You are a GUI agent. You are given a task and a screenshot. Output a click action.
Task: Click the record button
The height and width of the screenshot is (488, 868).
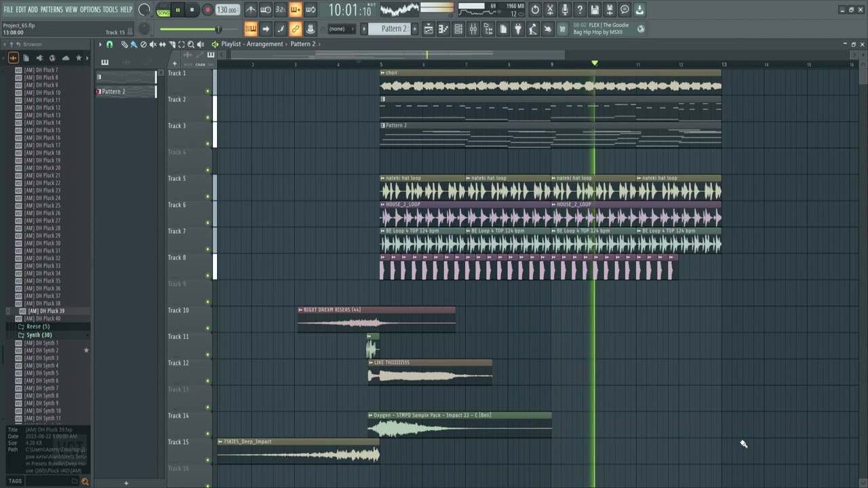click(x=208, y=10)
